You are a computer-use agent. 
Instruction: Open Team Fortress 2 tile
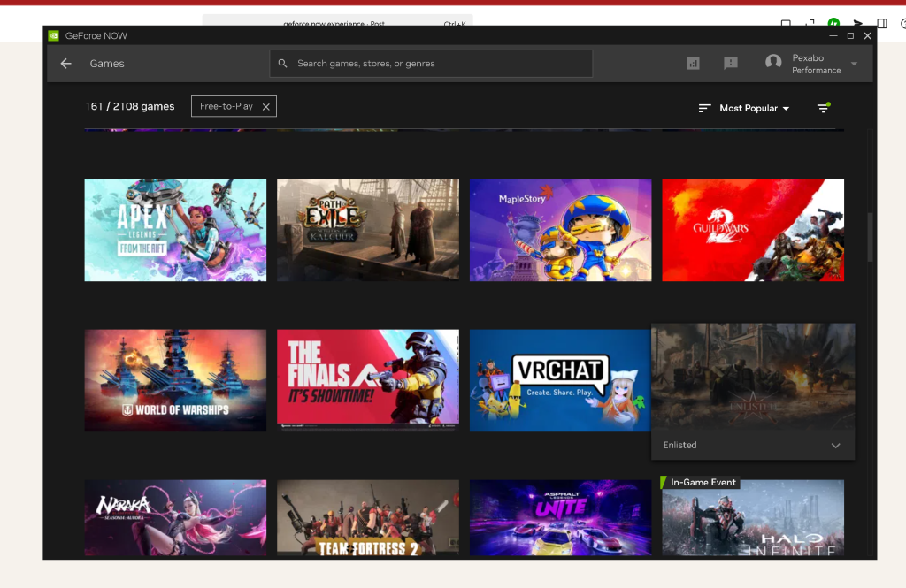pyautogui.click(x=368, y=518)
